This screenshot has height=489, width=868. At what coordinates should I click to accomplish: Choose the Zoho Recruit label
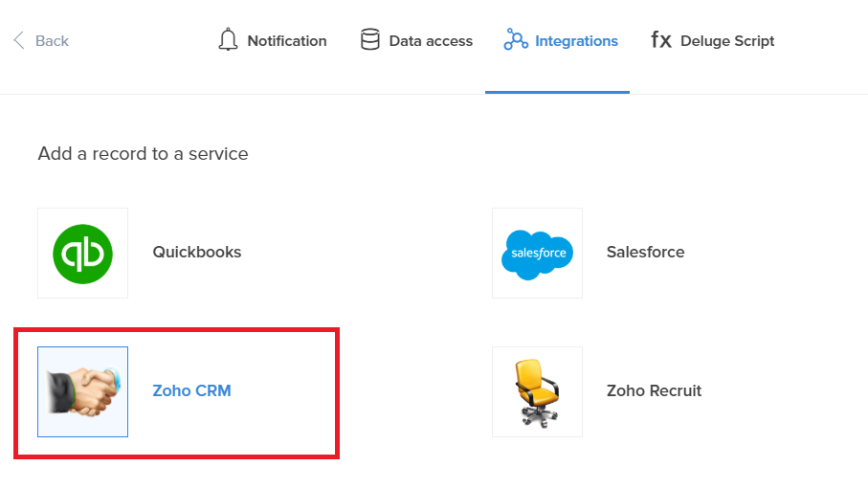coord(654,391)
